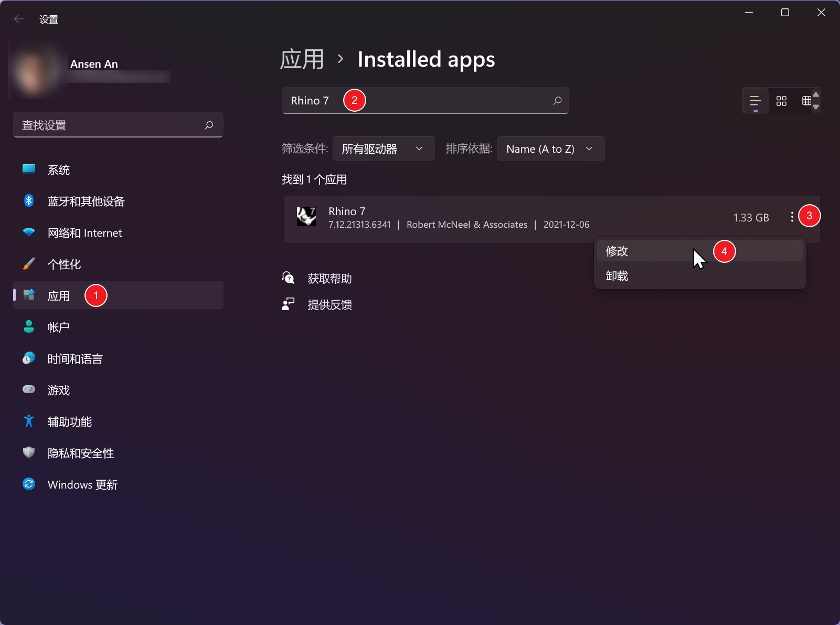Open the Name (A to Z) sort dropdown
This screenshot has height=625, width=840.
(550, 149)
